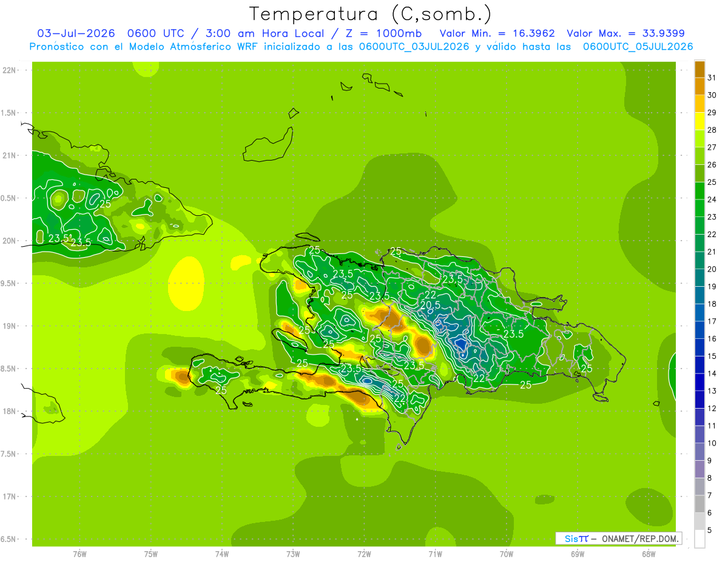Click the '71W' longitude axis label
Image resolution: width=728 pixels, height=562 pixels.
(x=435, y=554)
